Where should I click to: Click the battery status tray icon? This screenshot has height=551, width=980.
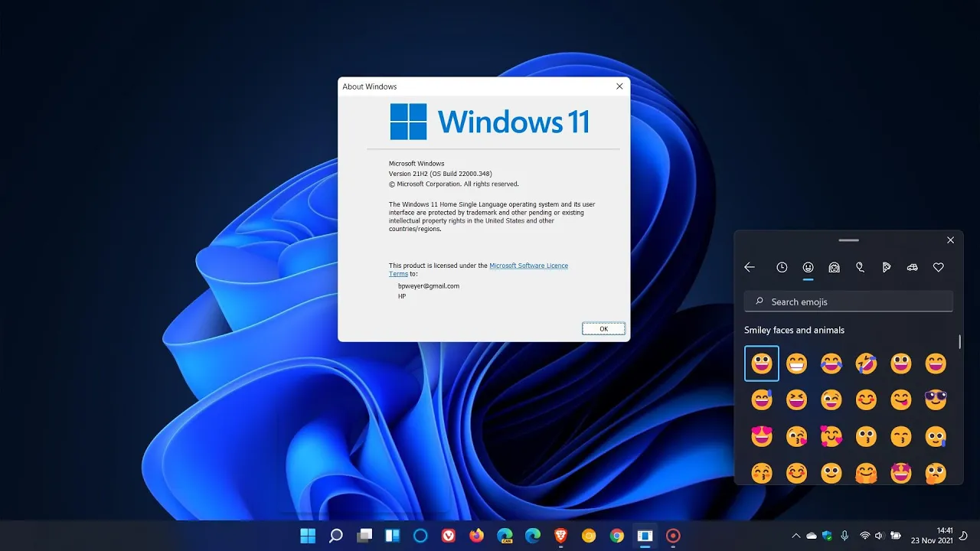pyautogui.click(x=894, y=536)
